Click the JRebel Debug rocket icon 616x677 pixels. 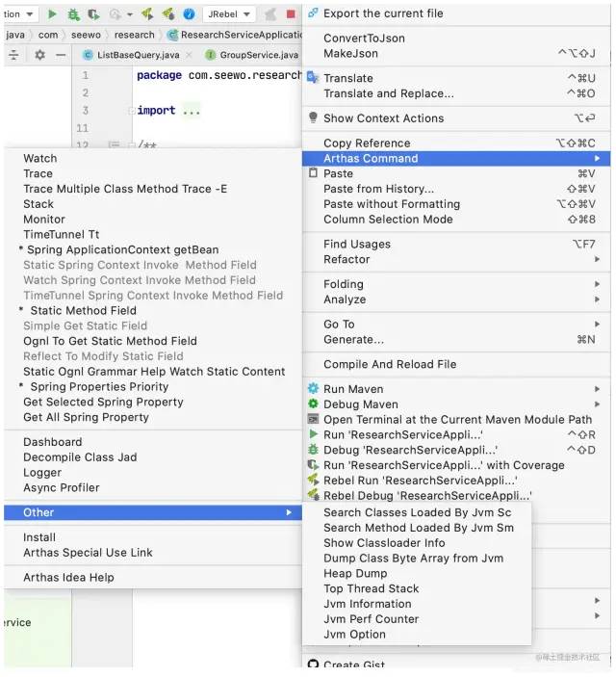(x=167, y=14)
